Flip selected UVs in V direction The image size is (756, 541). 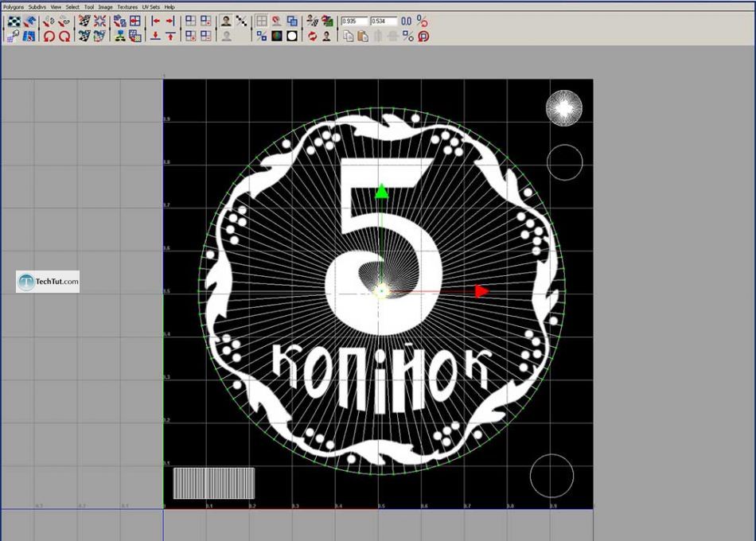point(64,21)
